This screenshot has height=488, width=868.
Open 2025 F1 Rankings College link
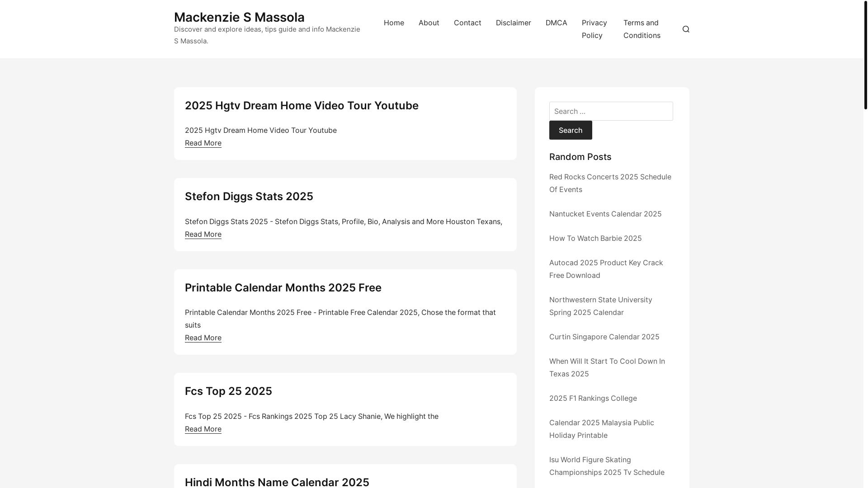click(x=593, y=398)
